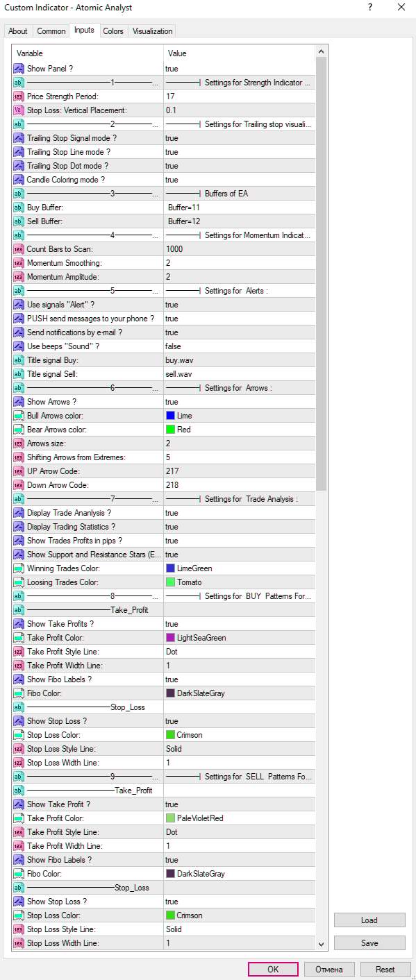Click the color-type icon beside Winning Trades Color
416x980 pixels.
click(x=19, y=568)
